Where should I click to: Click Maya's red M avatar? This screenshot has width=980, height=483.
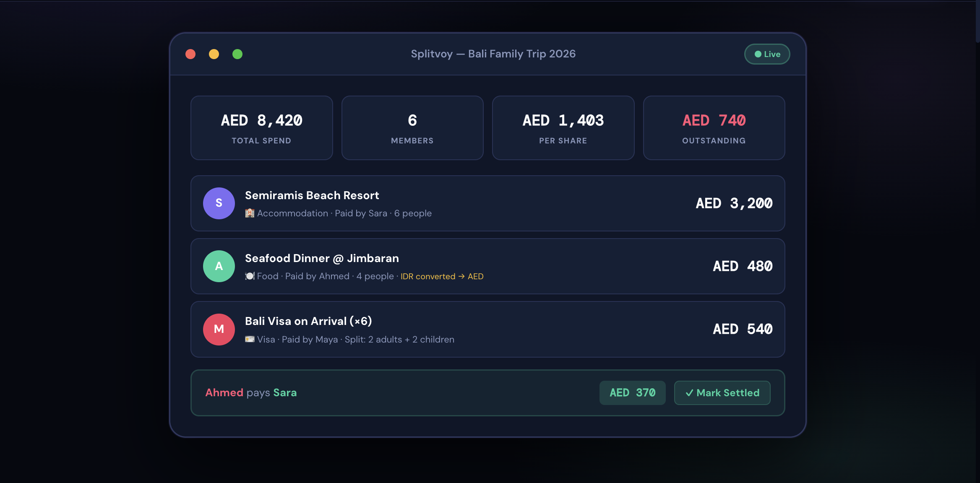click(219, 329)
